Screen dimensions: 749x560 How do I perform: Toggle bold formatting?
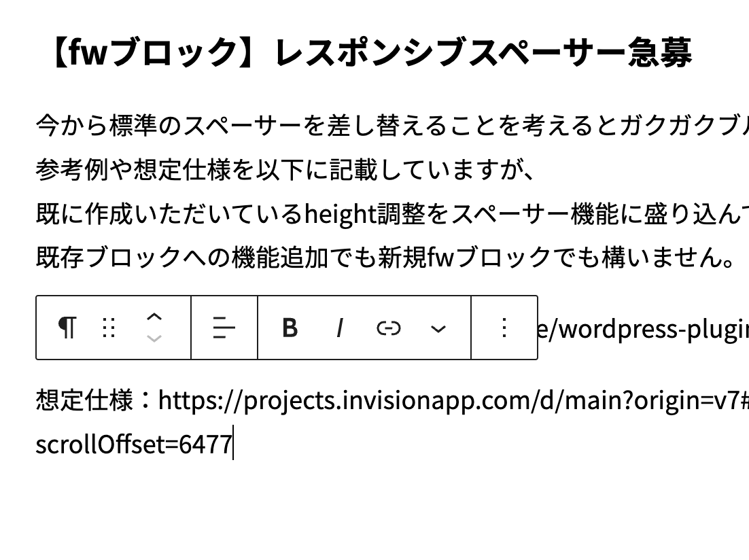[x=290, y=328]
